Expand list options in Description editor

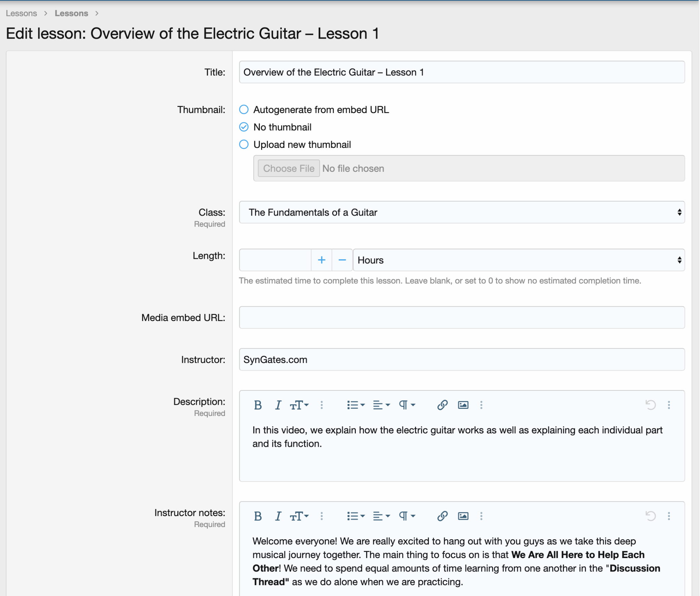click(355, 405)
